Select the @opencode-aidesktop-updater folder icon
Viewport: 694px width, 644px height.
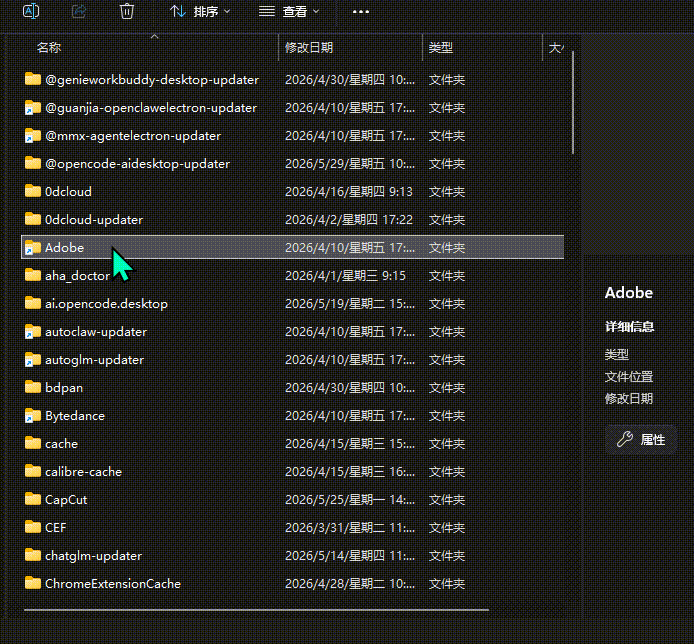[x=33, y=163]
